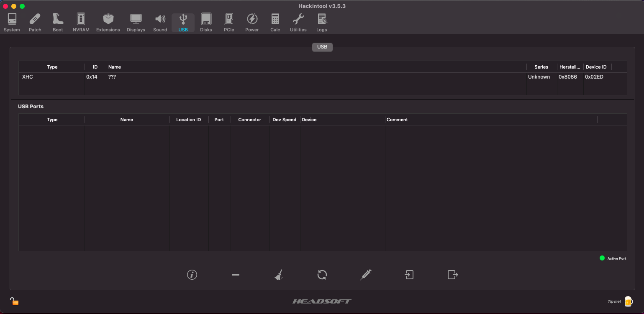The width and height of the screenshot is (644, 314).
Task: Click the info icon below the ports table
Action: 192,275
